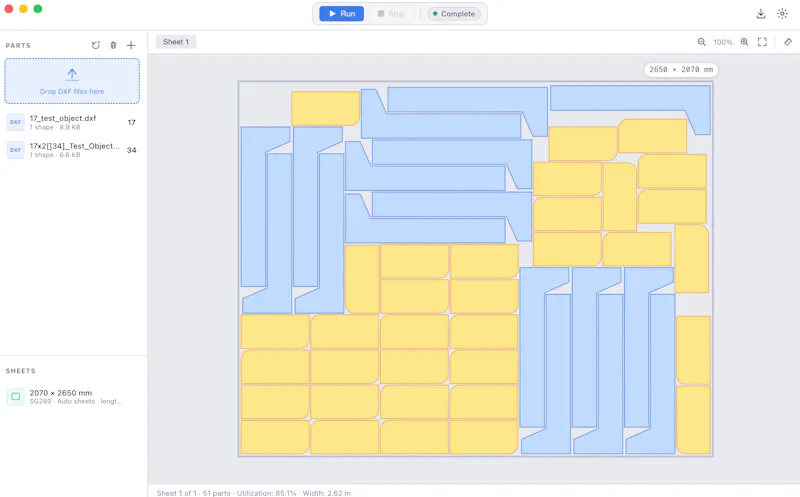
Task: Click the 100% zoom level
Action: (x=723, y=42)
